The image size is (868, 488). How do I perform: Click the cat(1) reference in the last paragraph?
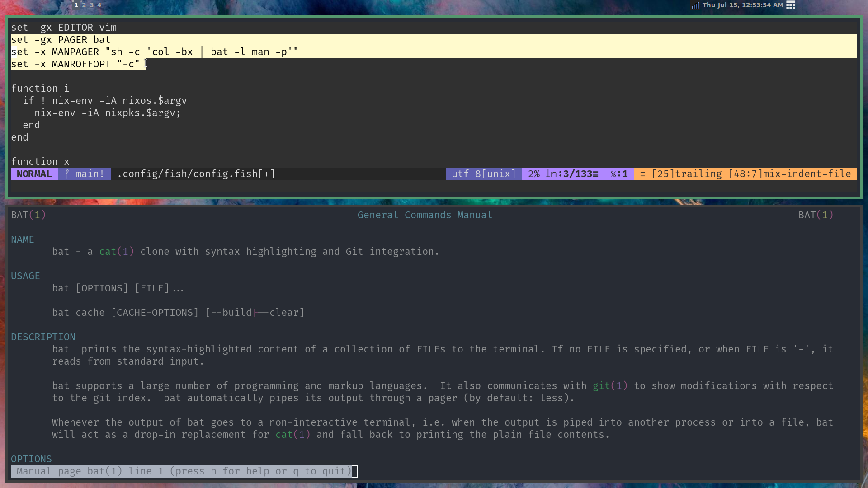(292, 434)
